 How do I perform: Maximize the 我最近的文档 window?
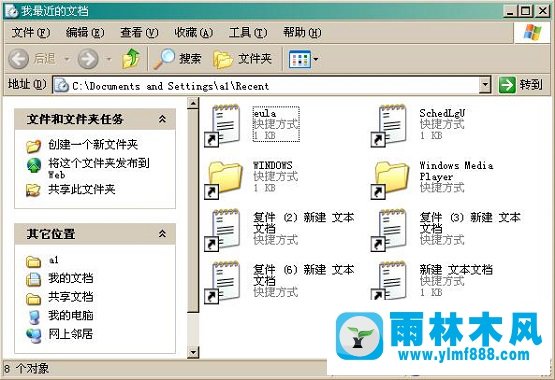526,11
